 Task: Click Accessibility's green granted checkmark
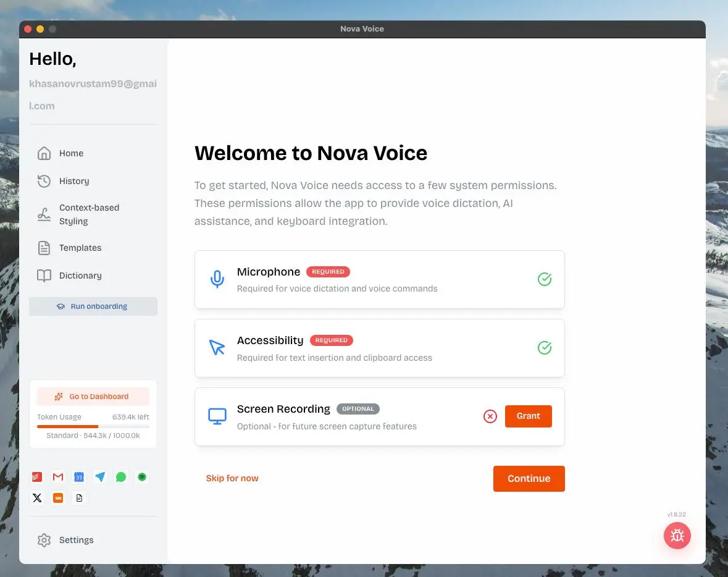544,348
